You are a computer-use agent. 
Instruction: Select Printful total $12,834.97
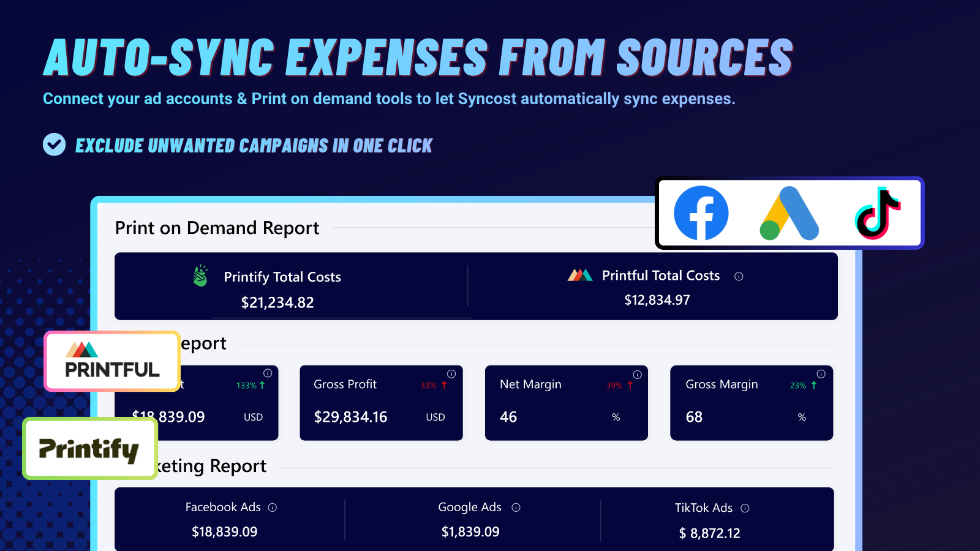coord(657,300)
